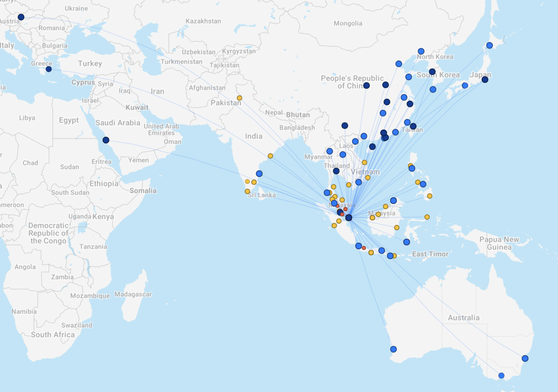The width and height of the screenshot is (558, 392).
Task: Select the southernmost blue marker in Australia
Action: tap(501, 376)
